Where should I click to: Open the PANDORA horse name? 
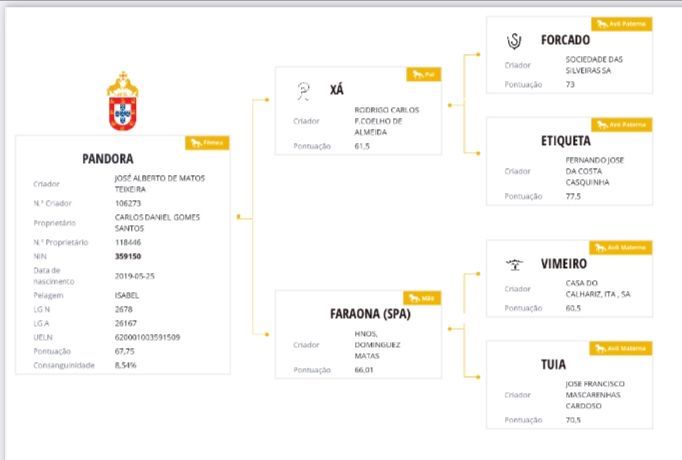pos(108,159)
